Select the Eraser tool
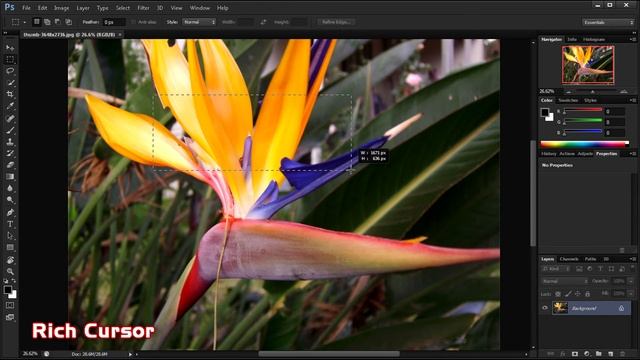640x360 pixels. click(10, 165)
